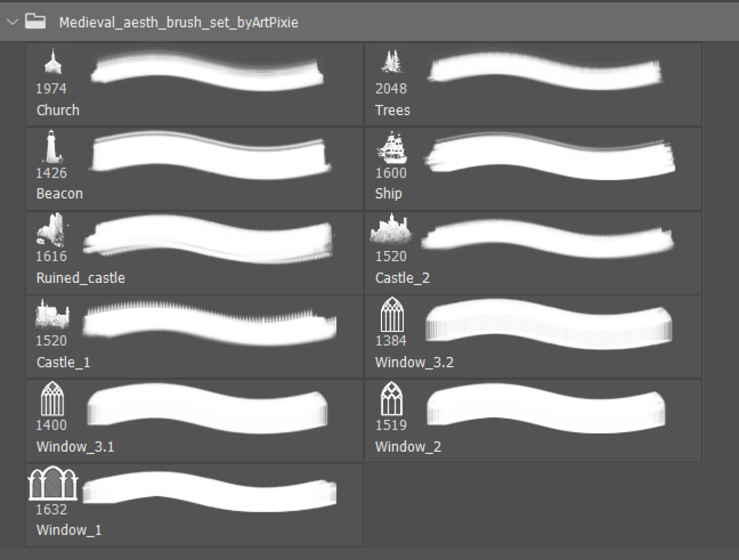Click the Ship brush stroke preview
The width and height of the screenshot is (739, 560).
pos(550,156)
